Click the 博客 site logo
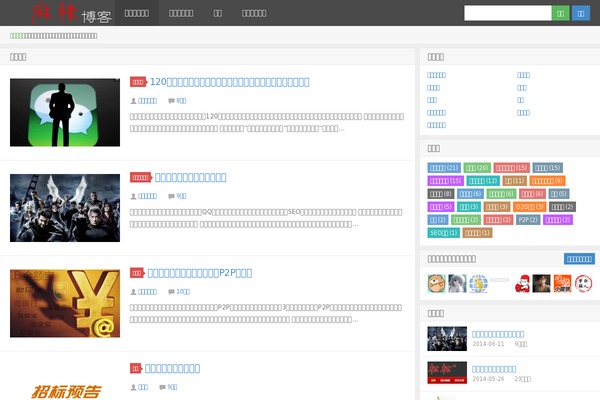The width and height of the screenshot is (600, 400). click(x=72, y=13)
